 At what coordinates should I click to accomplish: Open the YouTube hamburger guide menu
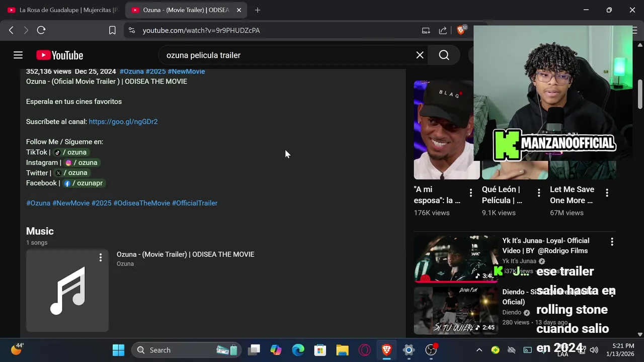pyautogui.click(x=18, y=55)
